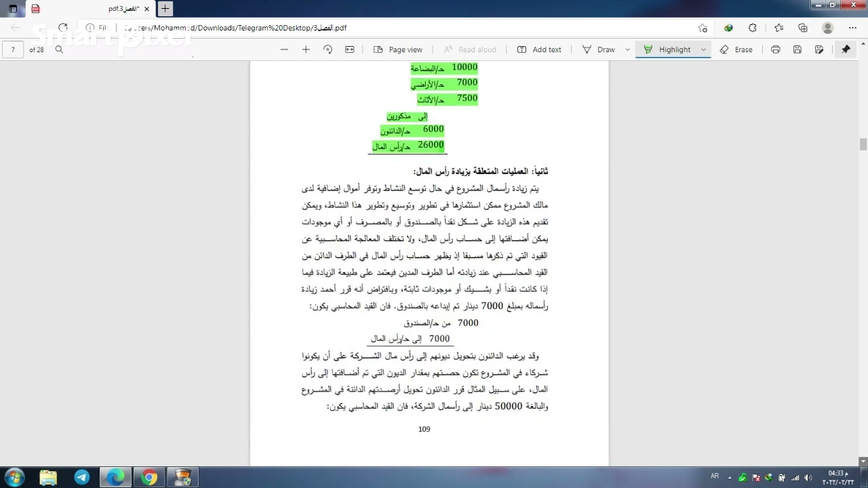Screen dimensions: 868x488
Task: Click the highlighted value 26000
Action: (x=431, y=145)
